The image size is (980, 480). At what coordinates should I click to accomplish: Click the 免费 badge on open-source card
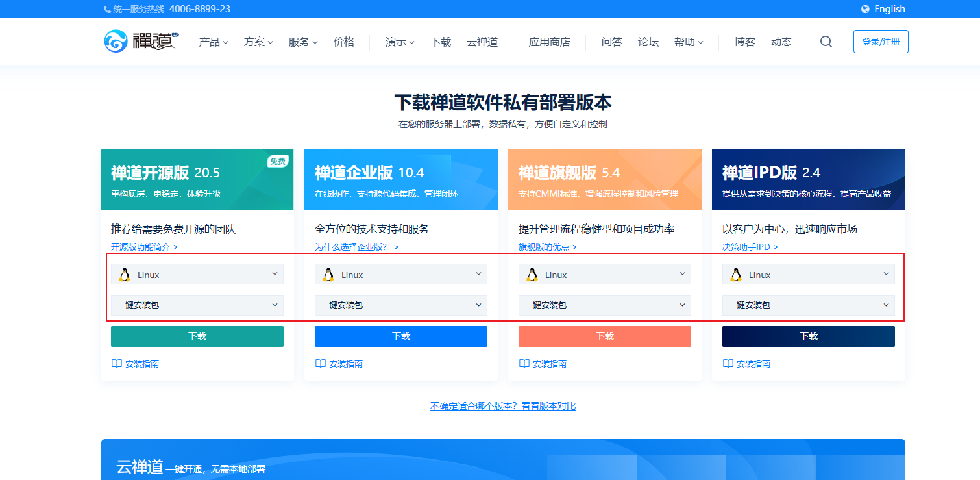(278, 161)
